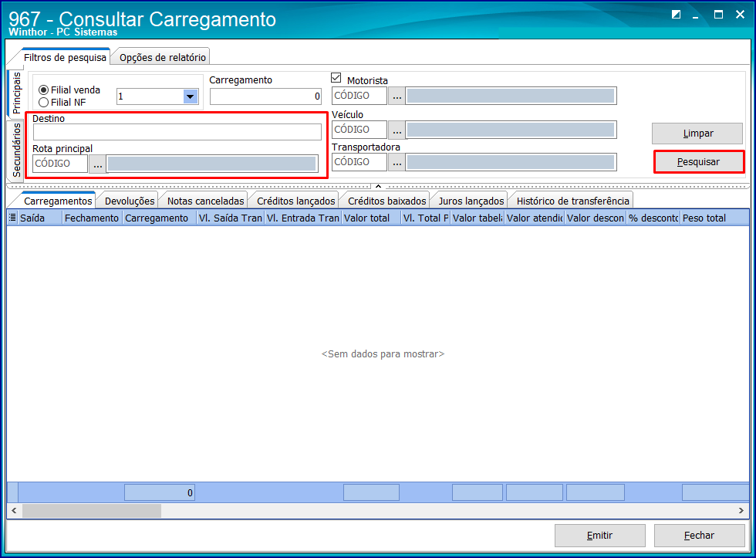Sort by the Fechamento column header
756x558 pixels.
pos(92,218)
